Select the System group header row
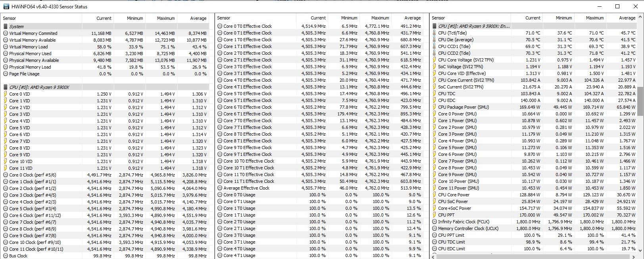Viewport: 644px width, 259px height. (105, 27)
